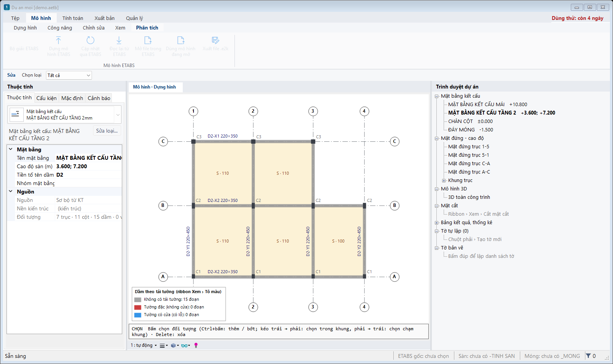Image resolution: width=613 pixels, height=364 pixels.
Task: Click the pink lightbulb icon in view bar
Action: 196,346
